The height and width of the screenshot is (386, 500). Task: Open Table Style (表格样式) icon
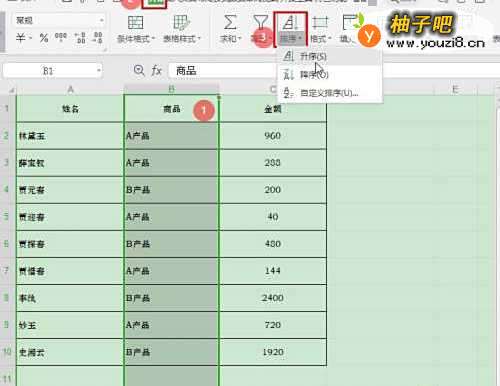[182, 23]
